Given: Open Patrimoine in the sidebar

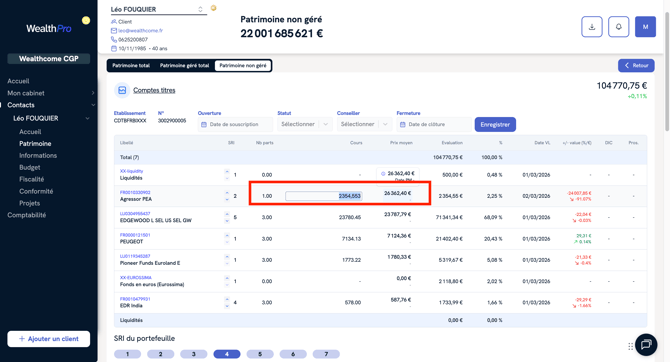Looking at the screenshot, I should (35, 144).
